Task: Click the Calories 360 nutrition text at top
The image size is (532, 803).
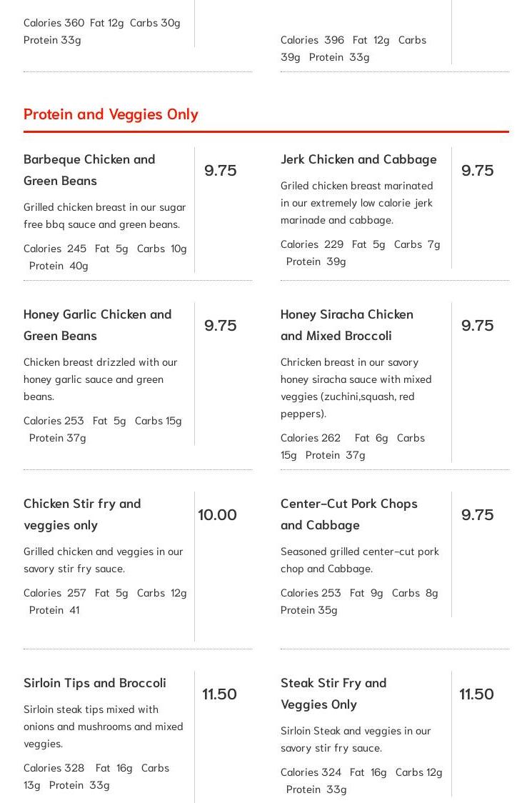Action: point(102,31)
